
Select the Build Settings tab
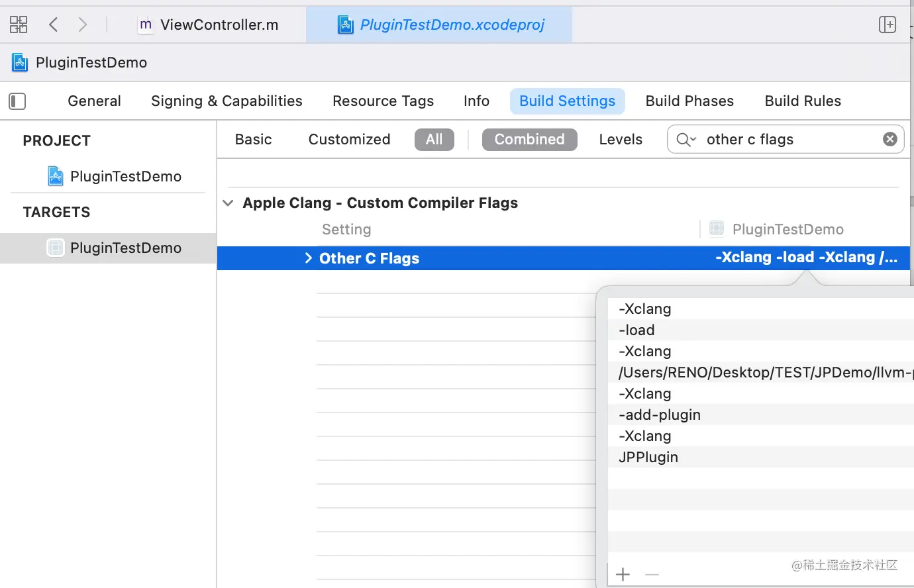568,101
